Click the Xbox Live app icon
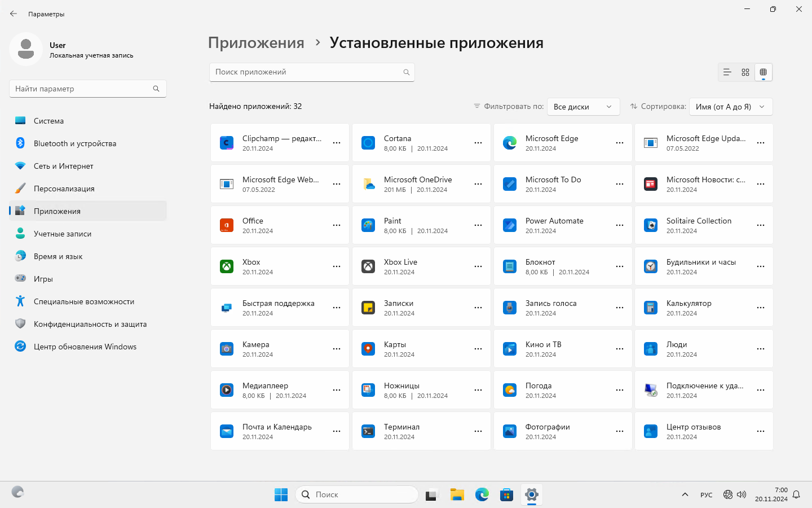The width and height of the screenshot is (812, 508). pyautogui.click(x=368, y=266)
